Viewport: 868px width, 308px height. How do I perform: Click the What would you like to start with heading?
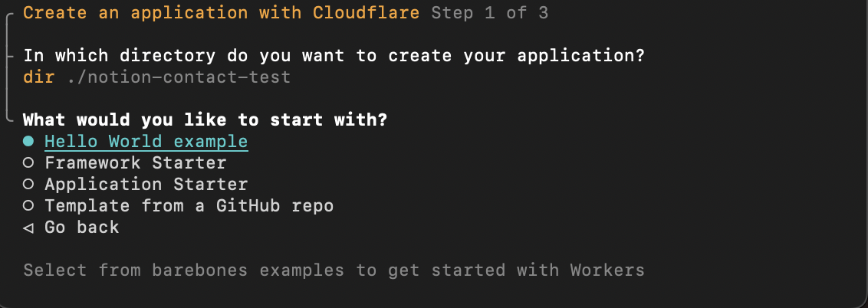pyautogui.click(x=205, y=120)
